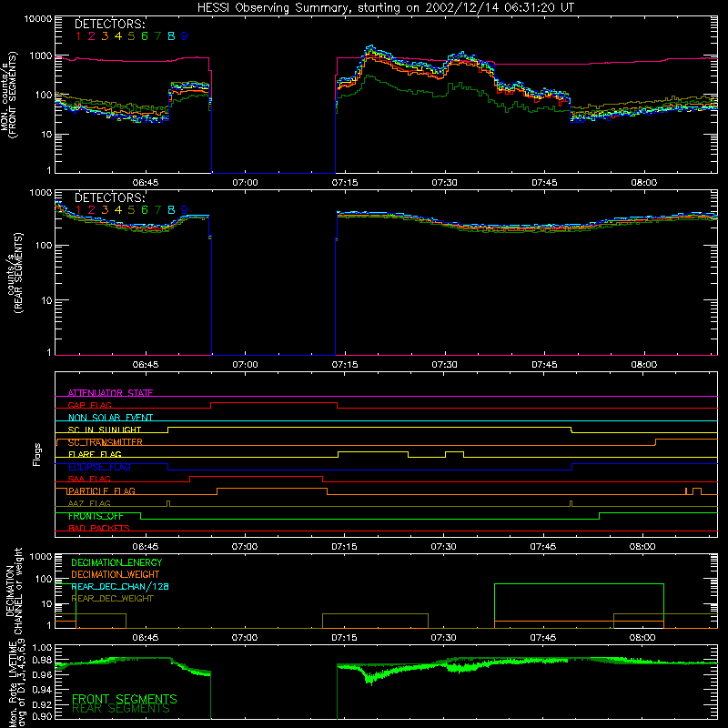The width and height of the screenshot is (728, 728).
Task: Select olive detector 5 in front segments legend
Action: tap(131, 36)
